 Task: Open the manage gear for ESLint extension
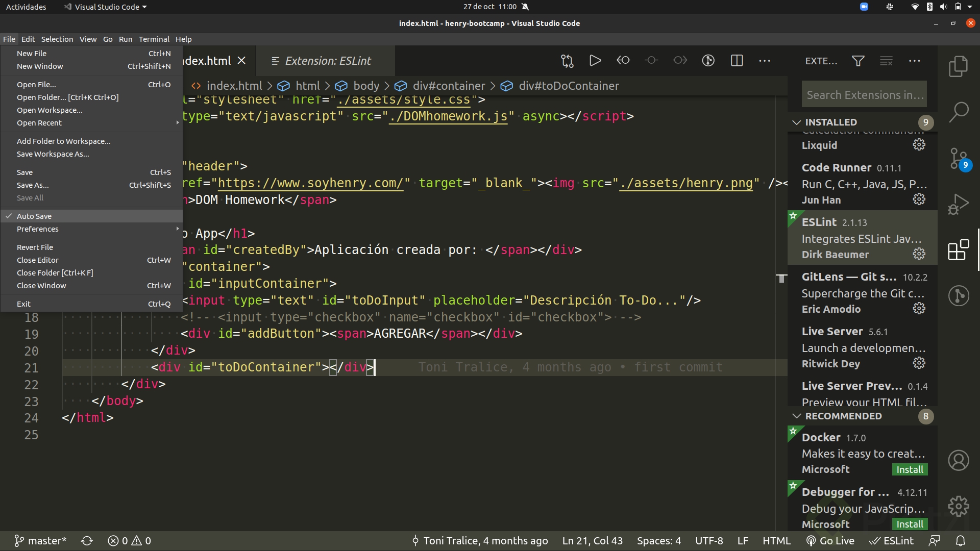coord(919,254)
